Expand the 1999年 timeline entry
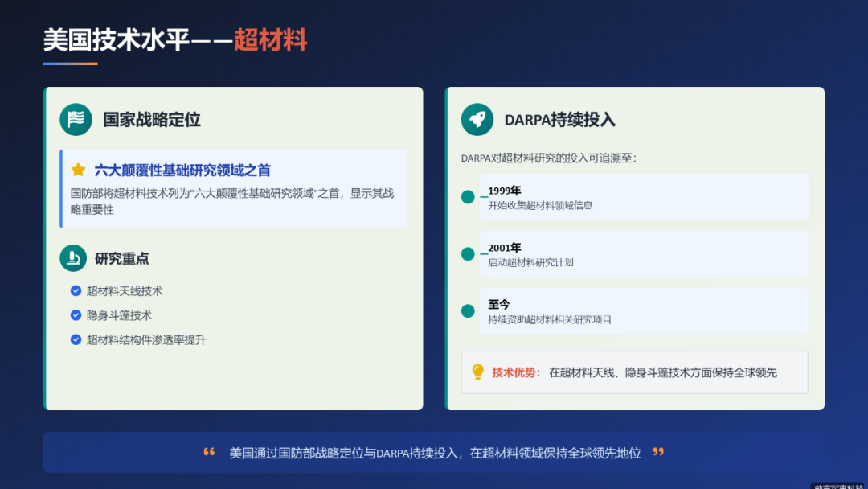Screen dimensions: 868x489 643,197
